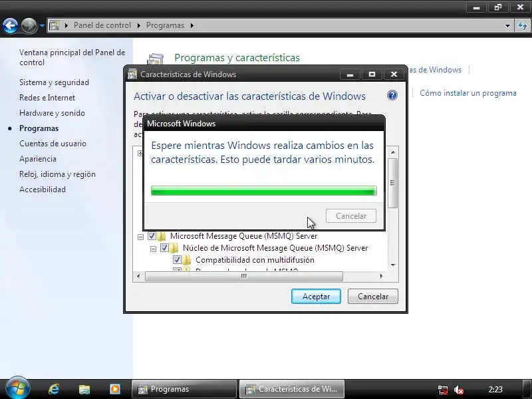Click Cancelar at bottom of Características de Windows
Viewport: 532px width, 399px height.
pos(373,297)
